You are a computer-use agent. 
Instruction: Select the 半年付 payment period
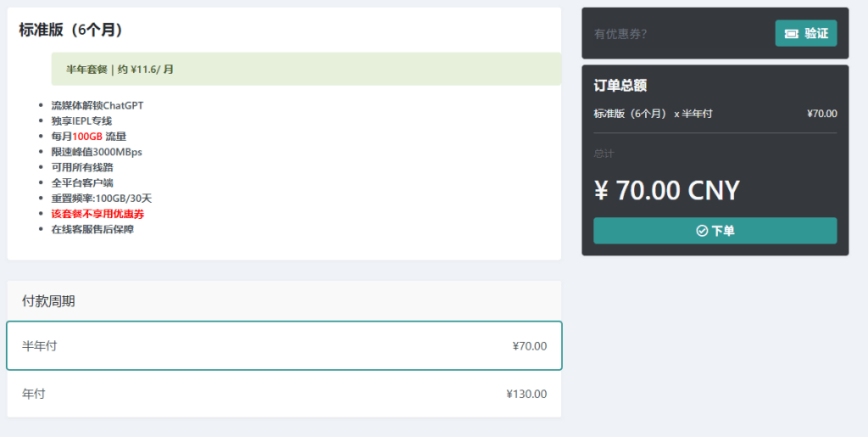(x=285, y=346)
